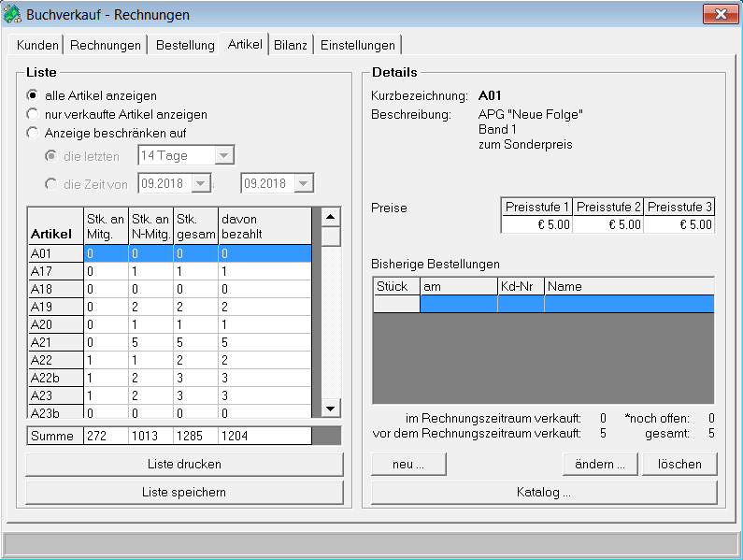Open the Bestellung tab
743x560 pixels.
click(x=184, y=45)
